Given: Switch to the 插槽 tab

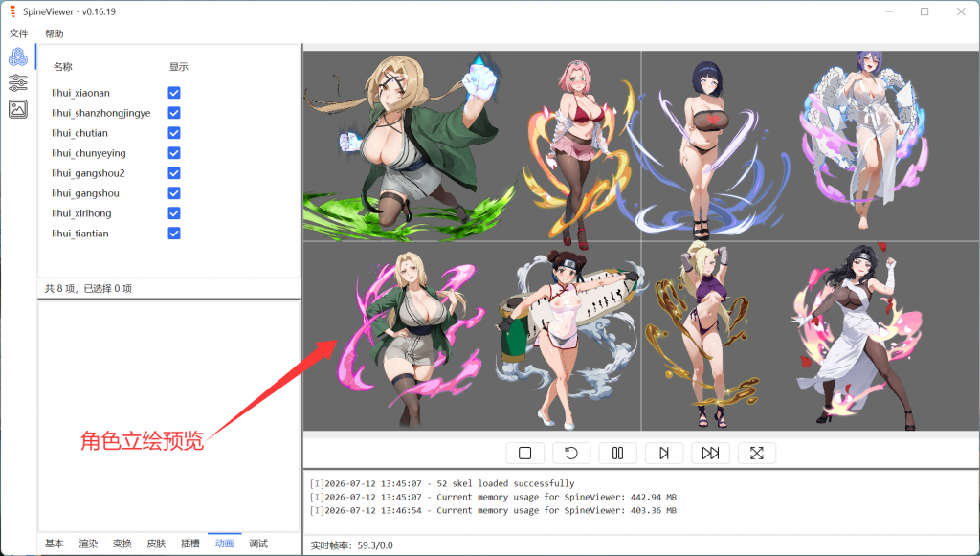Looking at the screenshot, I should pos(190,544).
